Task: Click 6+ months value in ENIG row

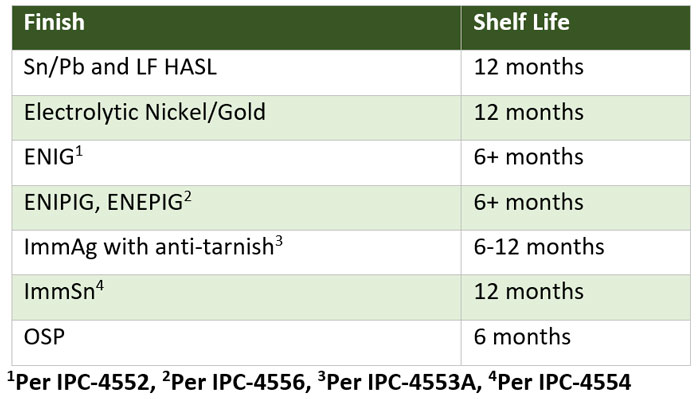Action: 575,163
